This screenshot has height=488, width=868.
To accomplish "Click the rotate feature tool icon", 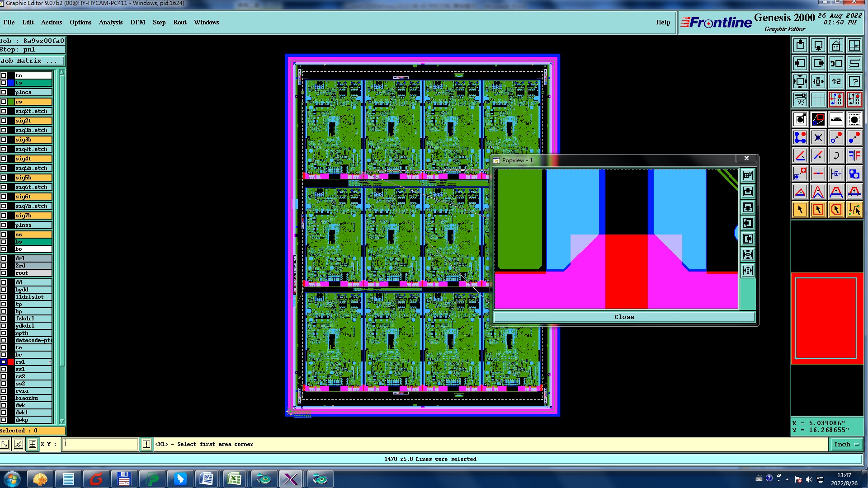I will click(836, 155).
